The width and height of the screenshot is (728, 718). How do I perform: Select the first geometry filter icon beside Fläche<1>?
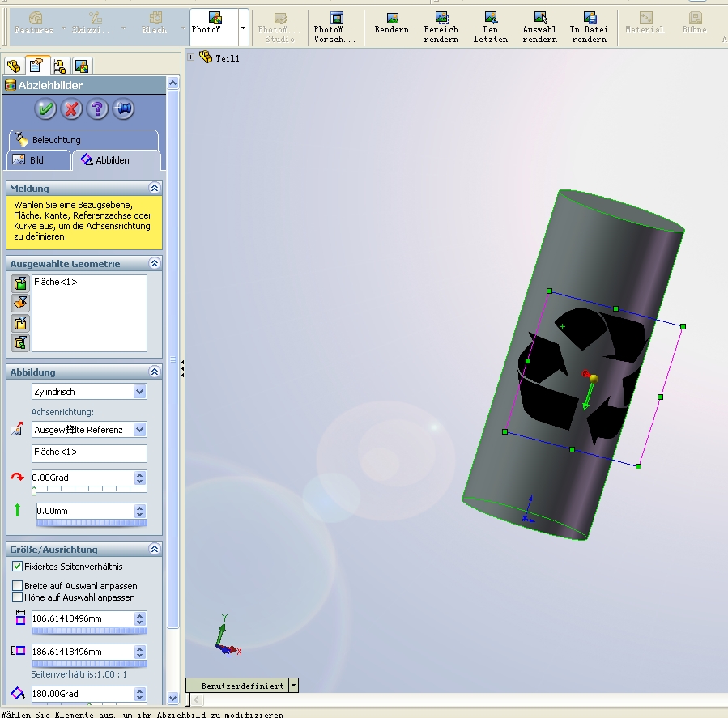pos(20,283)
